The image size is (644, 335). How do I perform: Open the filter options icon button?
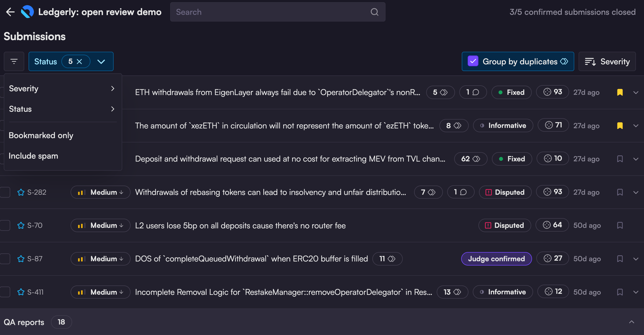coord(14,61)
